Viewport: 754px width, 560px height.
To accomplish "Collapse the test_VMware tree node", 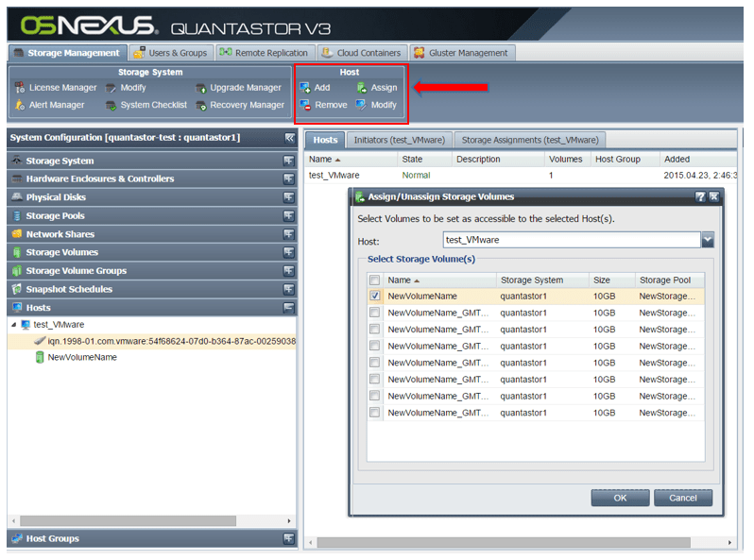I will 13,325.
